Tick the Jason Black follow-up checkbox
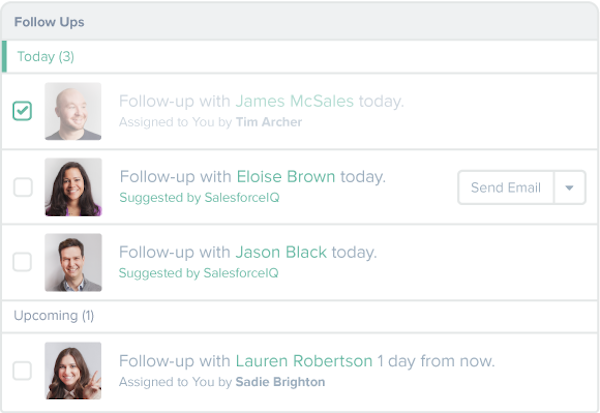Viewport: 600px width, 413px height. click(x=22, y=262)
